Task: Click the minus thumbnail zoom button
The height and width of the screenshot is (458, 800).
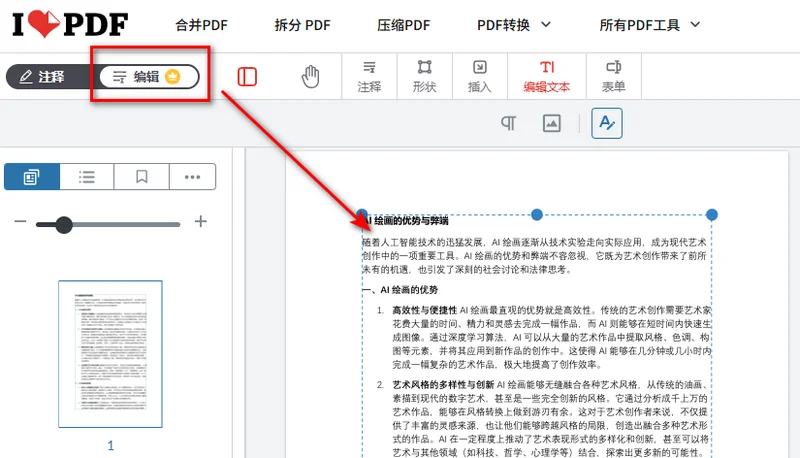Action: click(x=20, y=221)
